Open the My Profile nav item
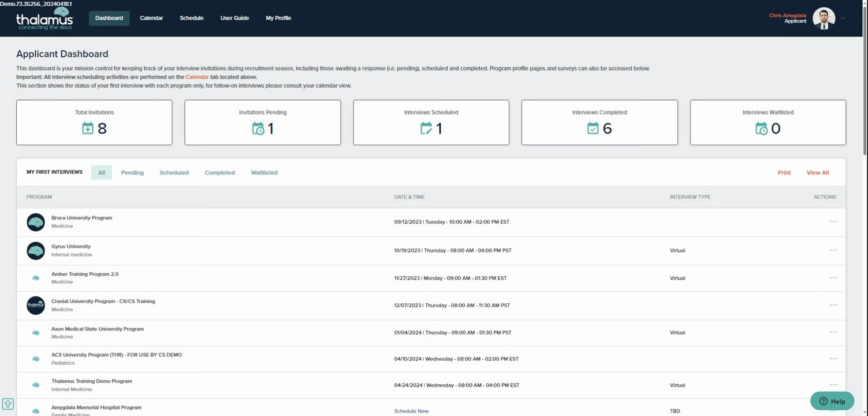Viewport: 868px width, 416px height. 278,18
